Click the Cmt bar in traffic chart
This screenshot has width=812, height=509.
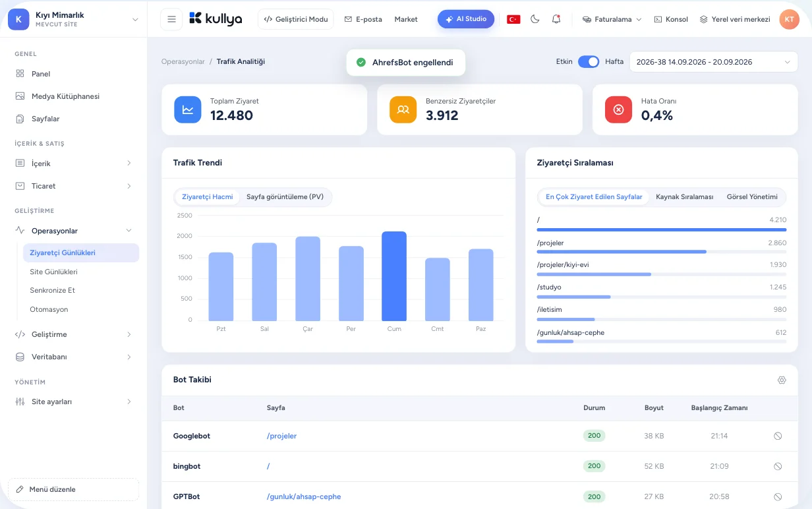click(x=438, y=289)
